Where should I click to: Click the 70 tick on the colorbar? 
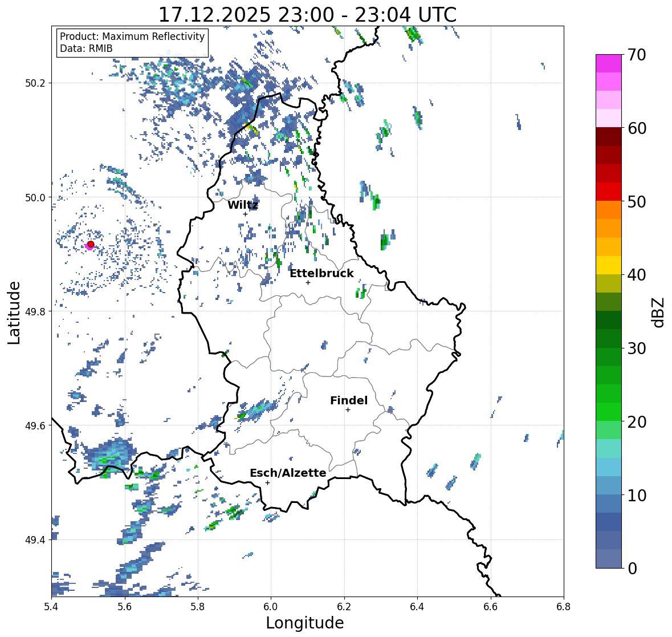tap(637, 55)
